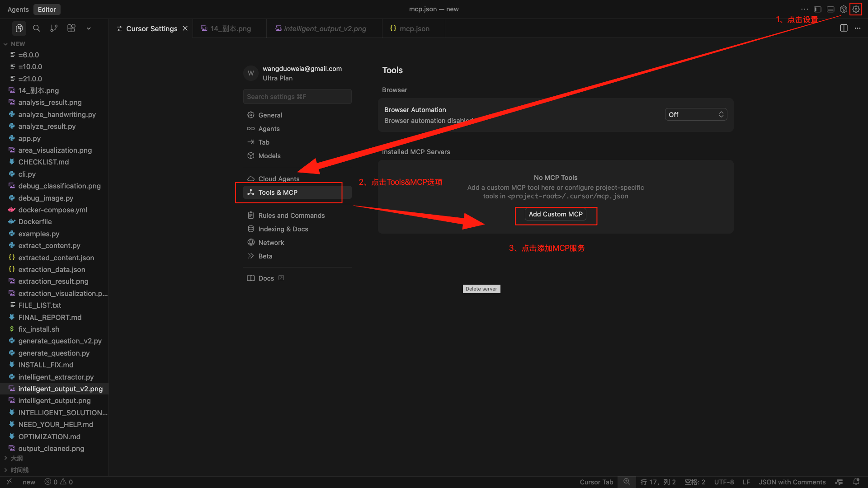Viewport: 868px width, 488px height.
Task: Open the Extensions icon in sidebar
Action: [71, 28]
